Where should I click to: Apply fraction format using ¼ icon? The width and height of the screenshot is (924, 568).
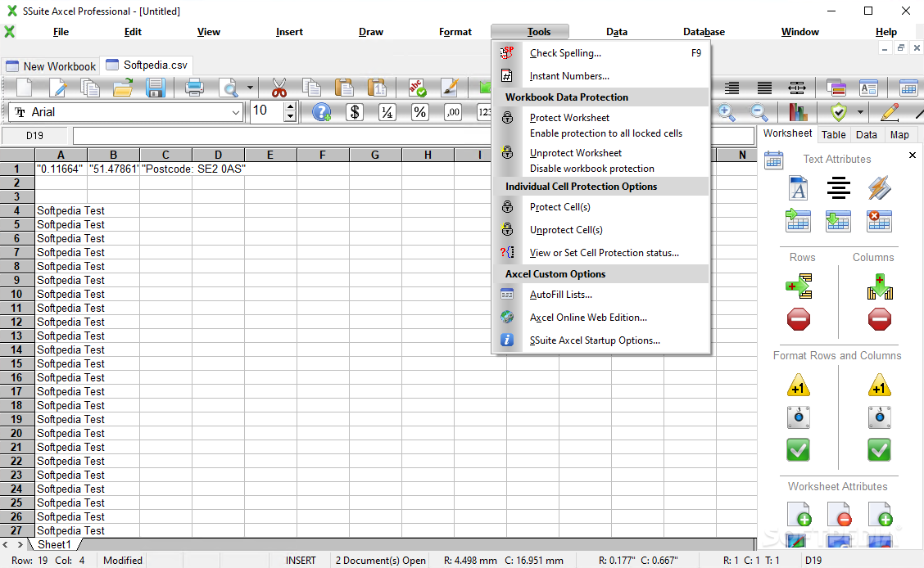click(x=387, y=112)
